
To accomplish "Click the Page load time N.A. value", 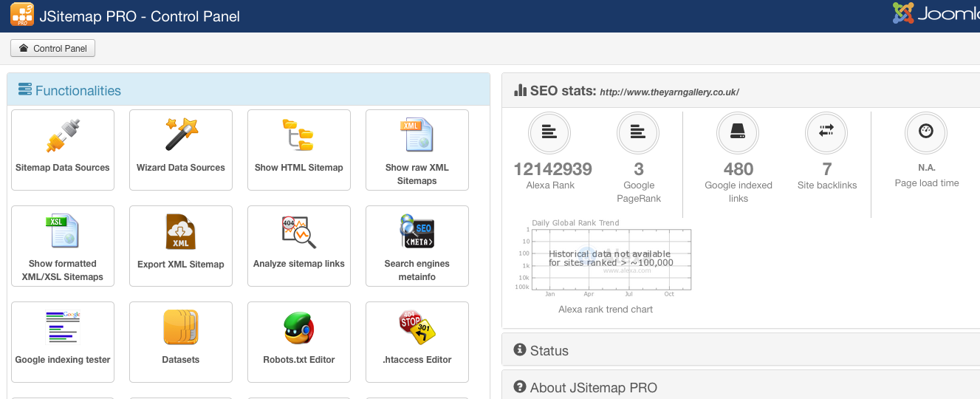I will coord(927,168).
